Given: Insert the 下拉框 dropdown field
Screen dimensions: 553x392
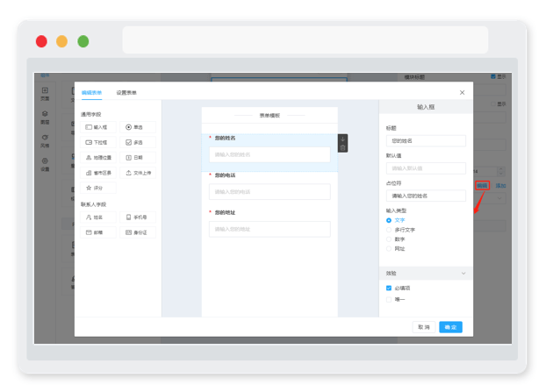Looking at the screenshot, I should (98, 142).
